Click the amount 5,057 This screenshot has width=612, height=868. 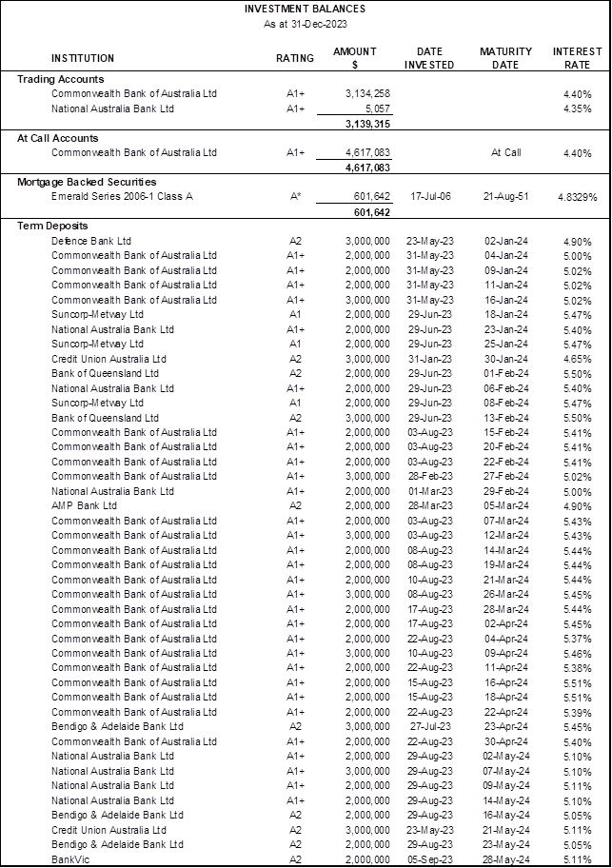click(377, 109)
